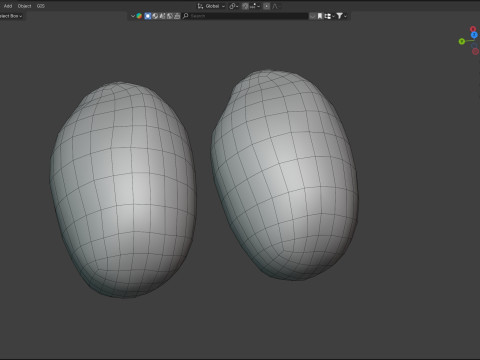The image size is (480, 360).
Task: Open the GIS menu
Action: tap(41, 6)
